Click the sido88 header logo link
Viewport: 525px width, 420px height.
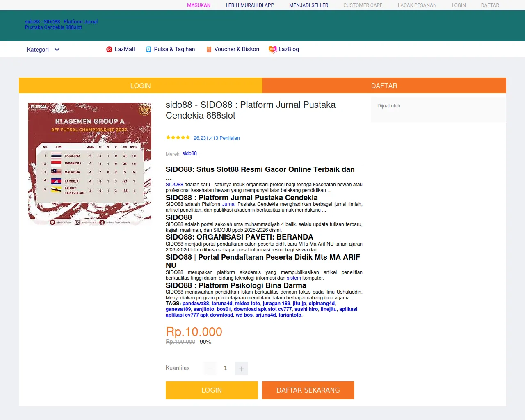(x=62, y=25)
